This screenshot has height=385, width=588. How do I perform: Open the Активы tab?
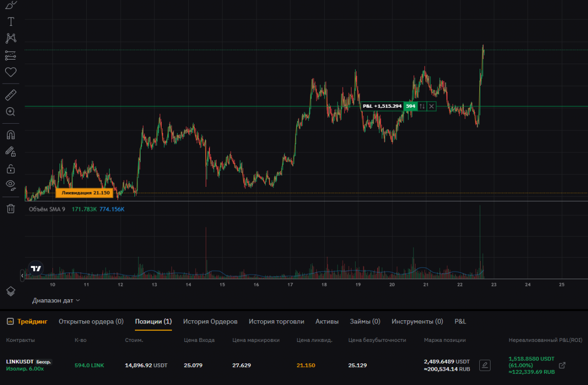[327, 321]
